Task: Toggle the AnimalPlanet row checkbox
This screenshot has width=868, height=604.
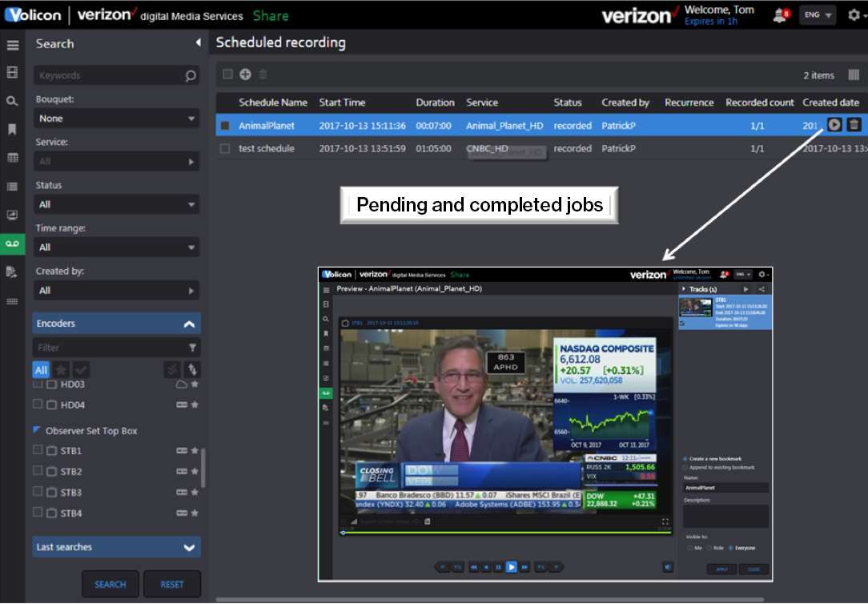Action: (225, 126)
